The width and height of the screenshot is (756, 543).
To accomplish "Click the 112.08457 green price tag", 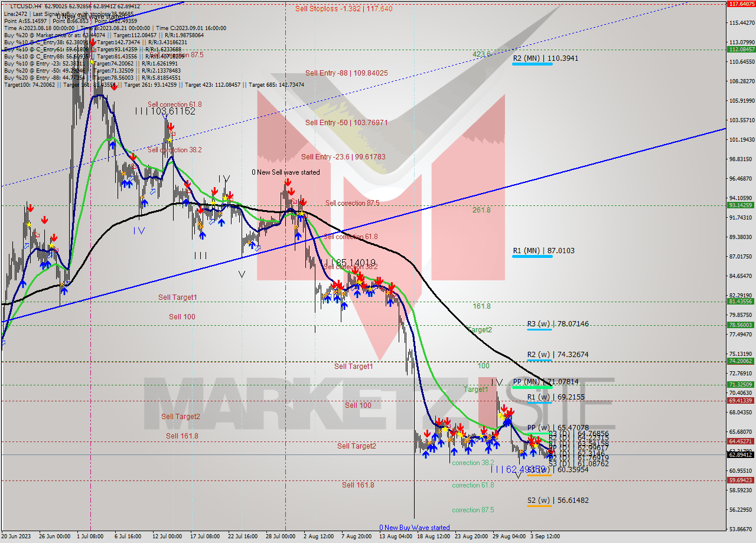I will pyautogui.click(x=741, y=49).
